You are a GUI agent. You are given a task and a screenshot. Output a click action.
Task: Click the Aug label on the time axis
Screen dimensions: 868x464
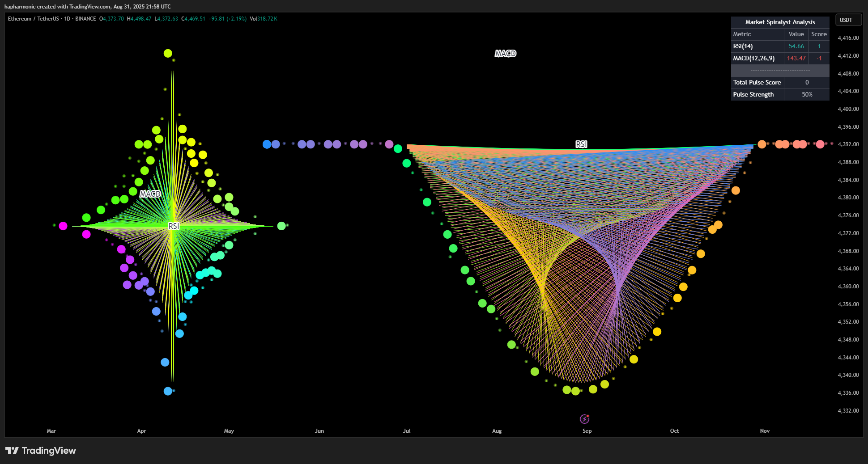point(497,431)
